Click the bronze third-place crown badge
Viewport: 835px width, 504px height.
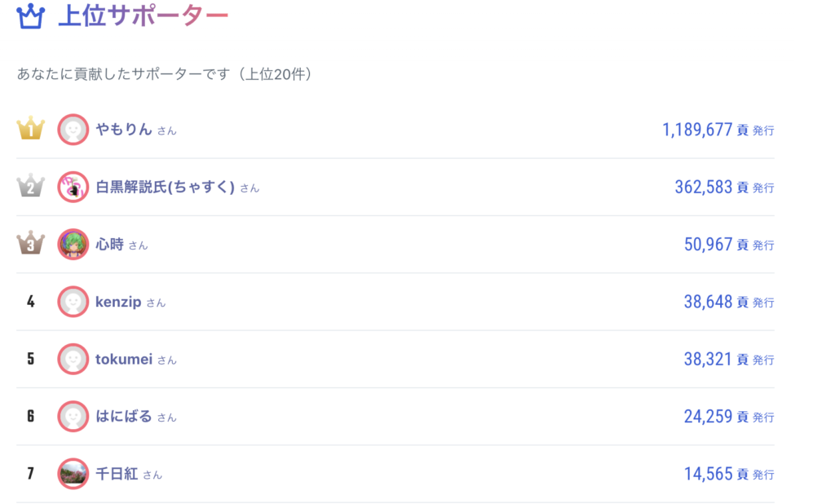click(x=30, y=243)
